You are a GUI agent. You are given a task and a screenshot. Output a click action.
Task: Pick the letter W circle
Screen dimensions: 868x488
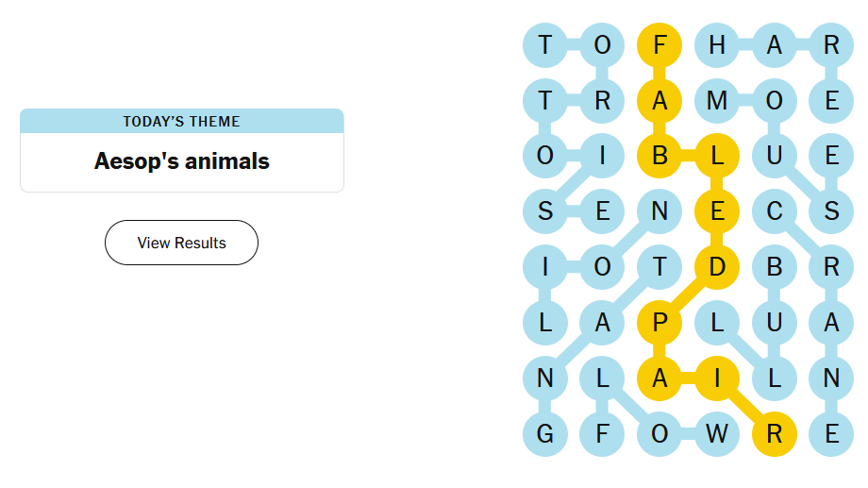pos(717,434)
